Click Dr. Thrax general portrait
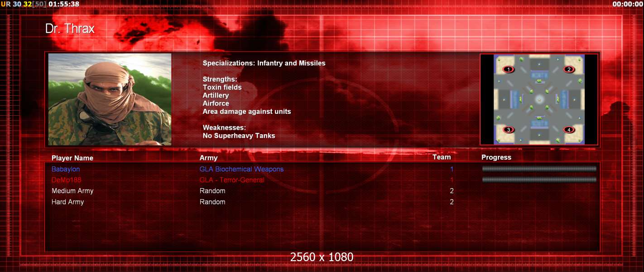The image size is (644, 272). click(110, 99)
